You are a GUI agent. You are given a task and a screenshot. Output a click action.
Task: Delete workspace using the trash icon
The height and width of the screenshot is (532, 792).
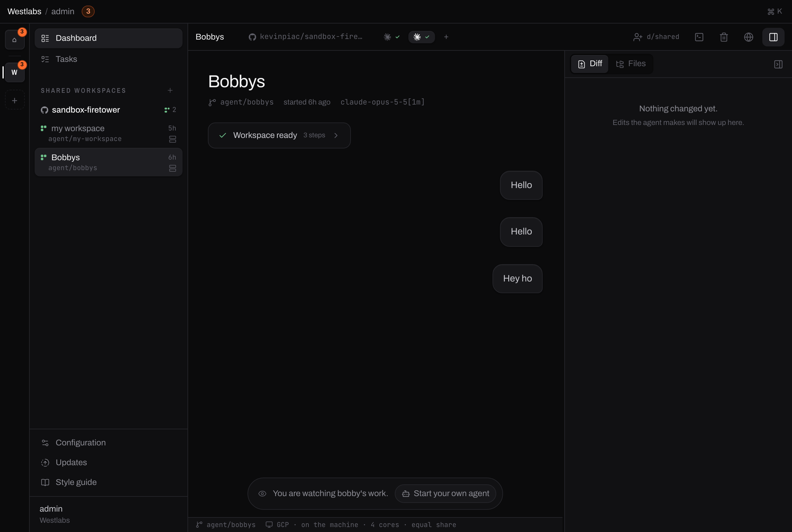click(x=724, y=37)
